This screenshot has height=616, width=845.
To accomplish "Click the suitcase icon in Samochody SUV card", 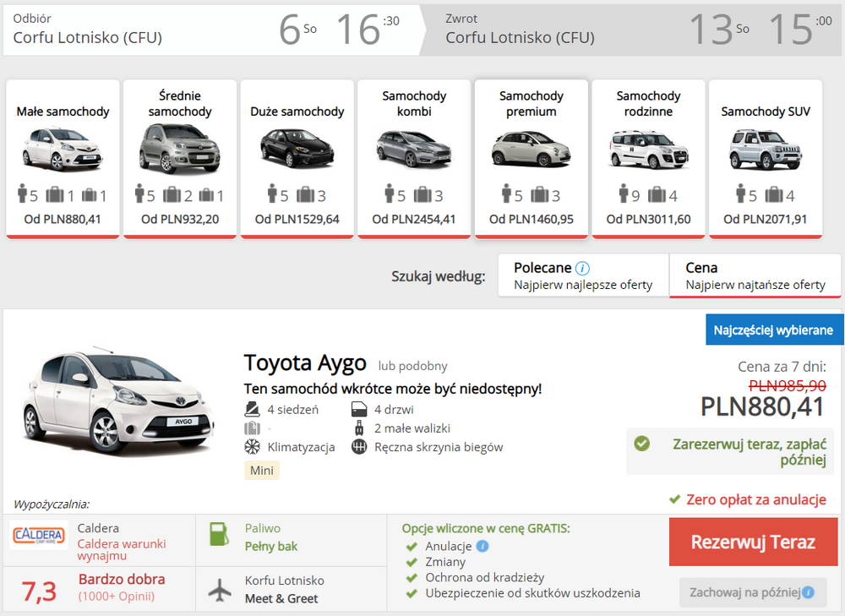I will tap(774, 194).
